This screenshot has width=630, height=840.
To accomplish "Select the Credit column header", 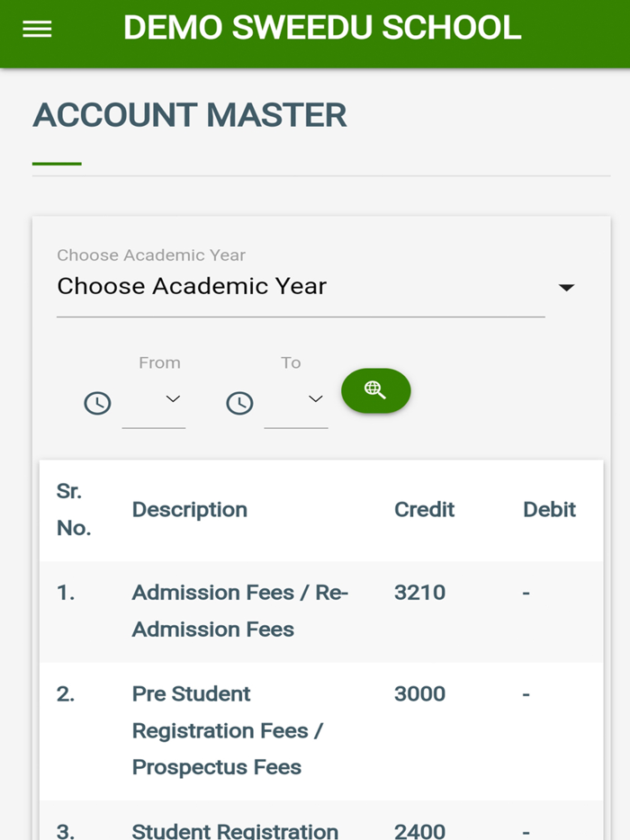I will click(424, 509).
